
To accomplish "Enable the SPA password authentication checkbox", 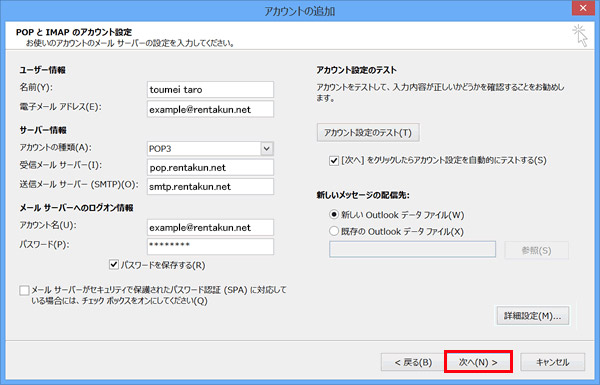I will coord(24,290).
